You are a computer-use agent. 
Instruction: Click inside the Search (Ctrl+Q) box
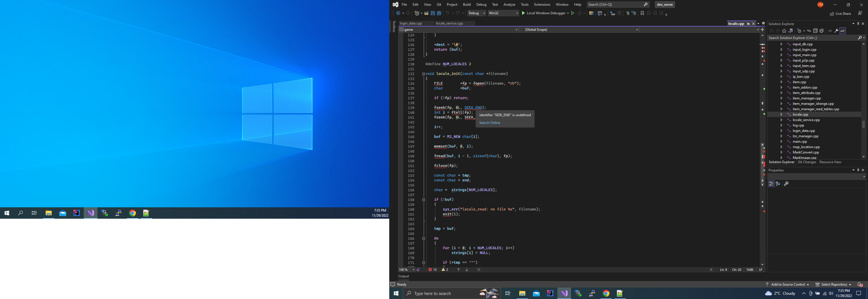click(x=618, y=4)
